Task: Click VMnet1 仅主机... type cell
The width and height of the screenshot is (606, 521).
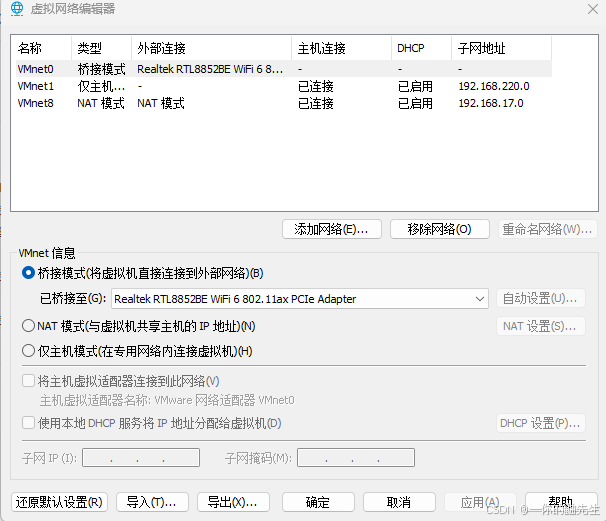Action: point(101,86)
